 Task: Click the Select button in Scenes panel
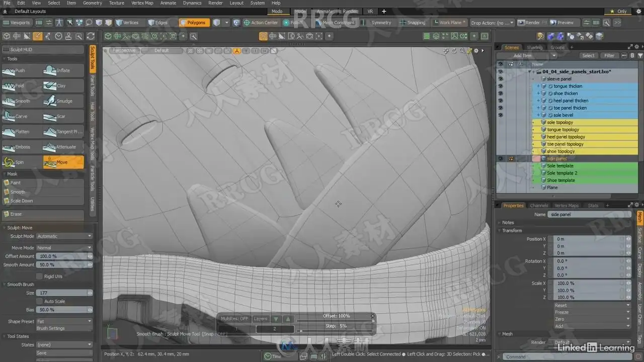588,56
